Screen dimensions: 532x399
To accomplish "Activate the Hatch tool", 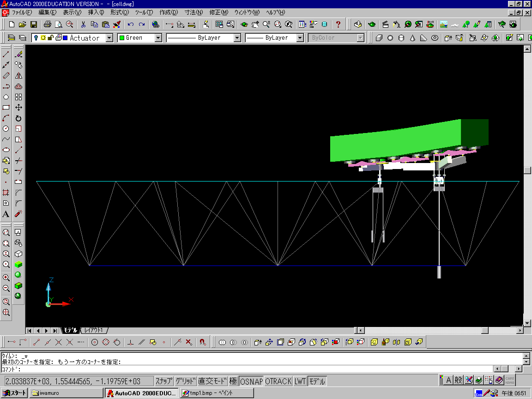I will point(6,193).
